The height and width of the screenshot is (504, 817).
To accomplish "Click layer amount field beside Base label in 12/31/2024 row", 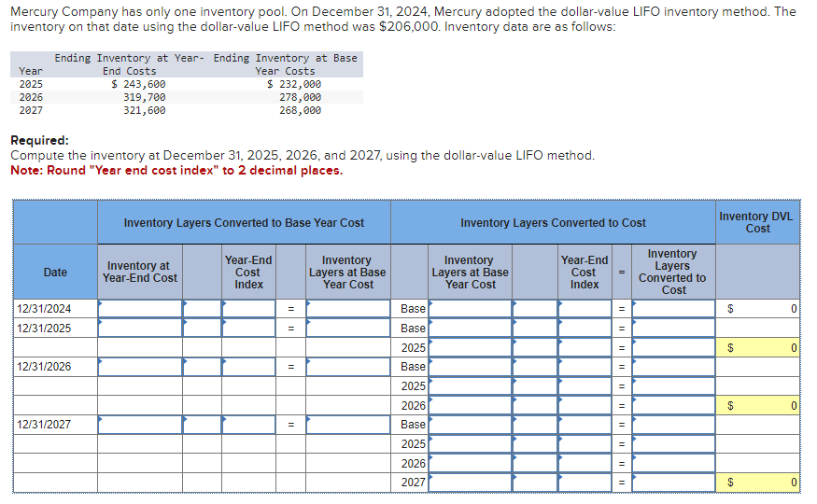I will point(470,309).
